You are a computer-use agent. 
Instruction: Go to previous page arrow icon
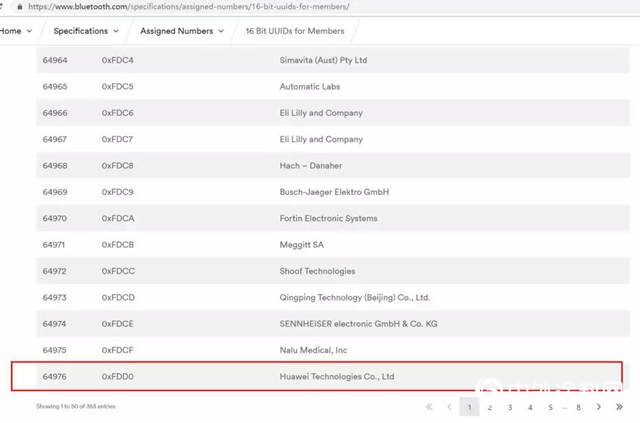(x=449, y=407)
